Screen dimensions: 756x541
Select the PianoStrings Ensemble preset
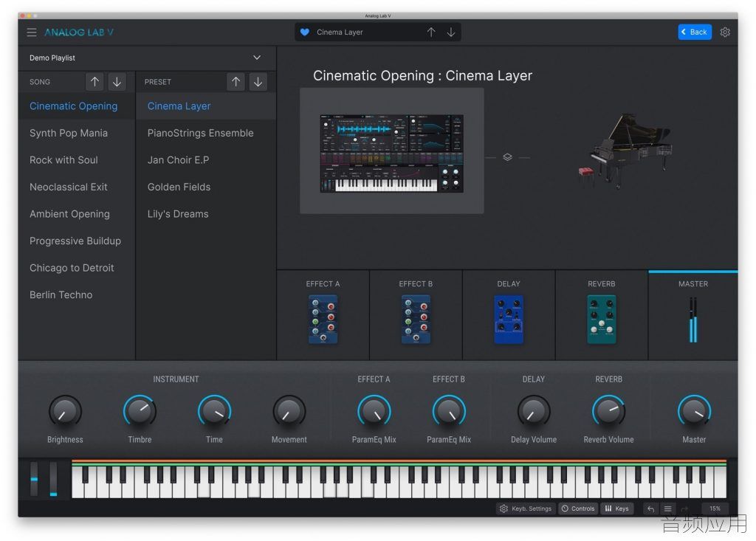[x=206, y=133]
